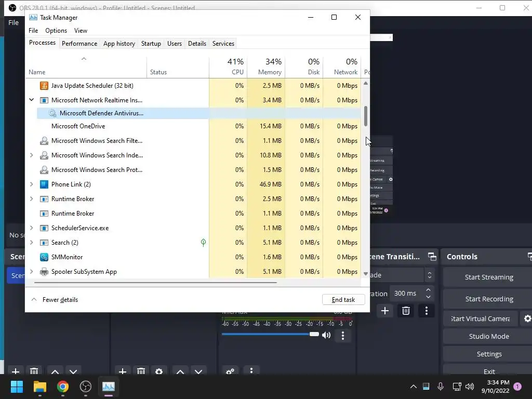Expand the Search (2) process group
Viewport: 532px width, 399px height.
(32, 242)
